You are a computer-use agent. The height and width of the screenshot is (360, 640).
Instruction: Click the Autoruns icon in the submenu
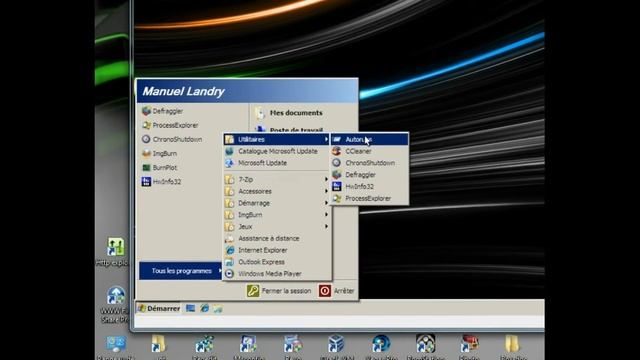(337, 140)
